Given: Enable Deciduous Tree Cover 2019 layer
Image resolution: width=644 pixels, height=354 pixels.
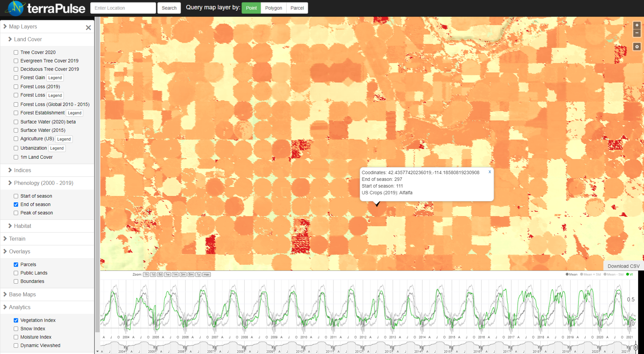Looking at the screenshot, I should [x=16, y=69].
